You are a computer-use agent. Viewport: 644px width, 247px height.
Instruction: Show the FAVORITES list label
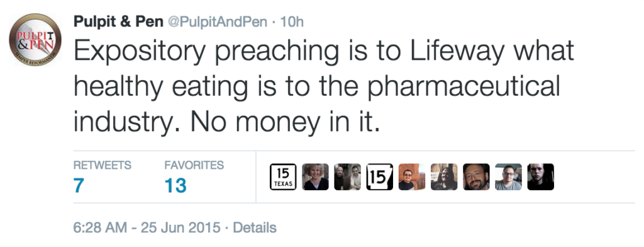pyautogui.click(x=194, y=166)
